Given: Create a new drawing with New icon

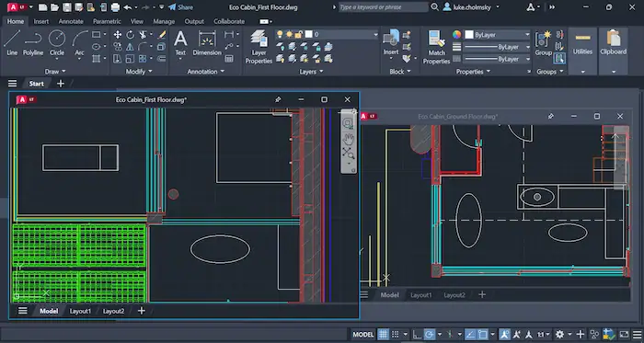Looking at the screenshot, I should pos(42,7).
